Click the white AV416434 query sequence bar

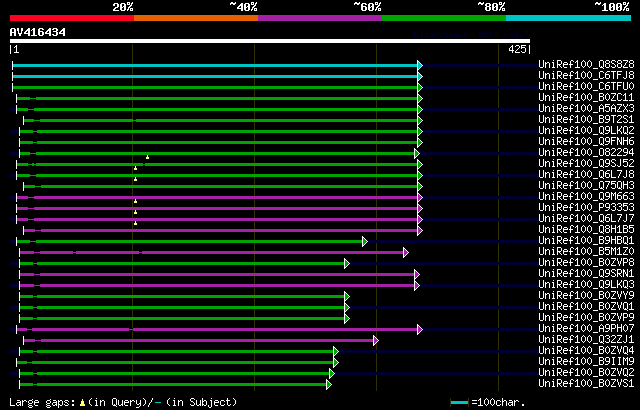click(270, 41)
